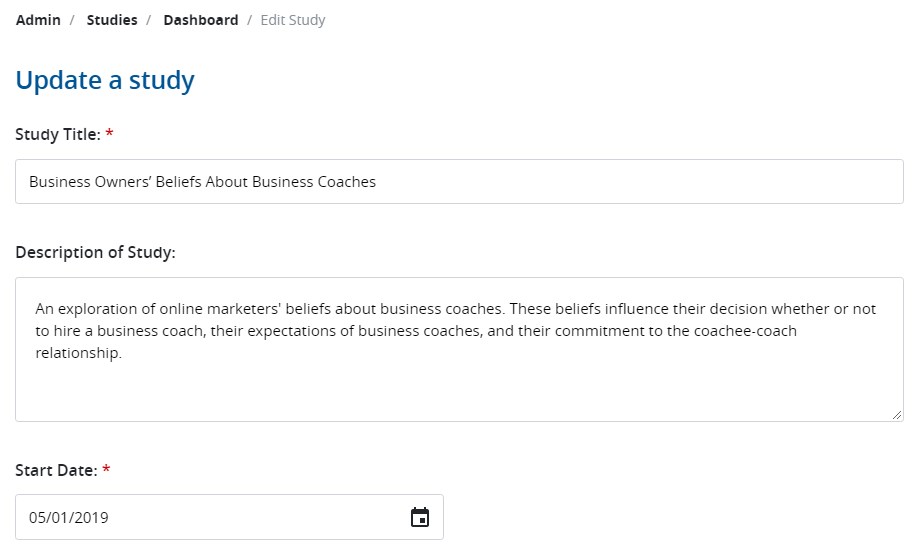
Task: Open the Start Date calendar picker
Action: [420, 517]
